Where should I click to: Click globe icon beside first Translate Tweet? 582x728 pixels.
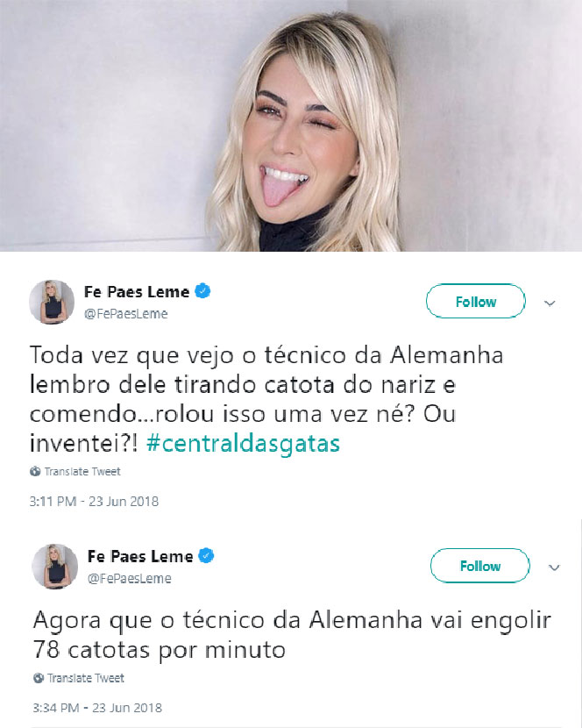[35, 472]
